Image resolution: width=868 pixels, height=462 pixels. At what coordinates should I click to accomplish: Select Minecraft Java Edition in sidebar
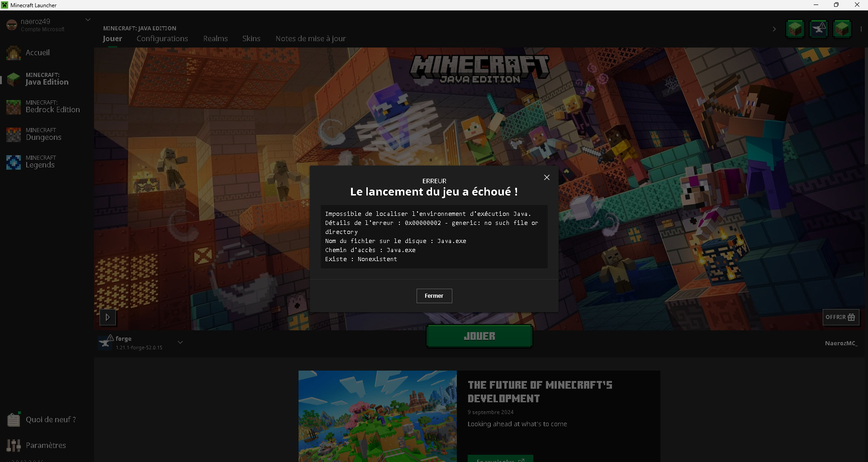click(x=47, y=79)
